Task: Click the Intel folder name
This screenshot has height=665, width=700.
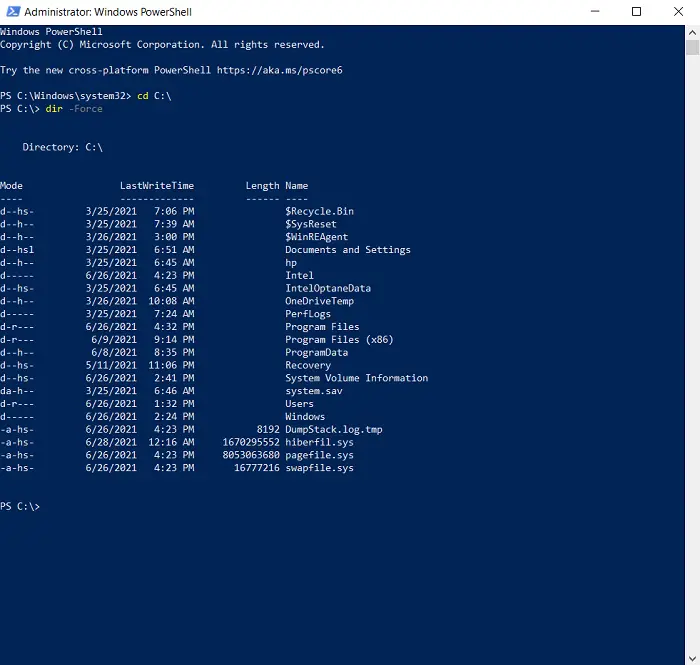Action: [300, 275]
